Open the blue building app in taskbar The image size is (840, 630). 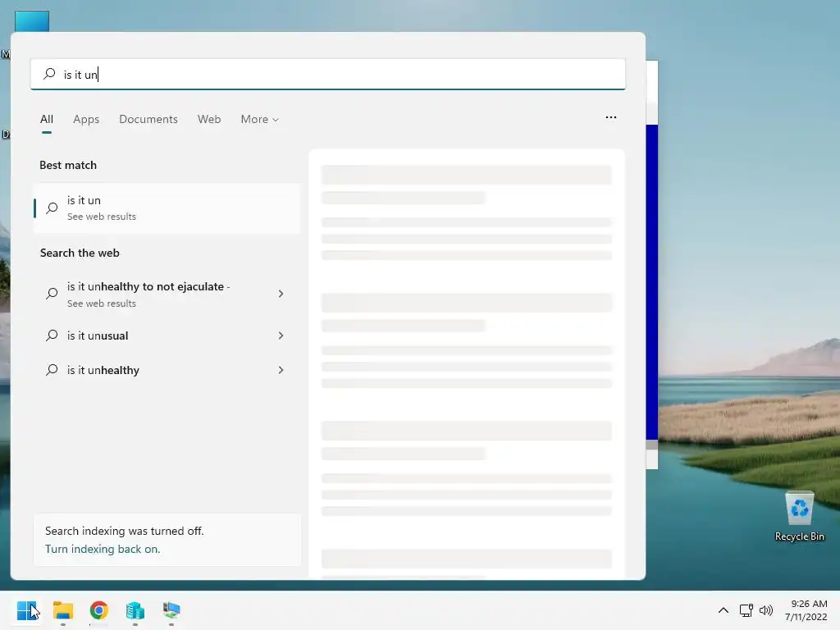135,610
